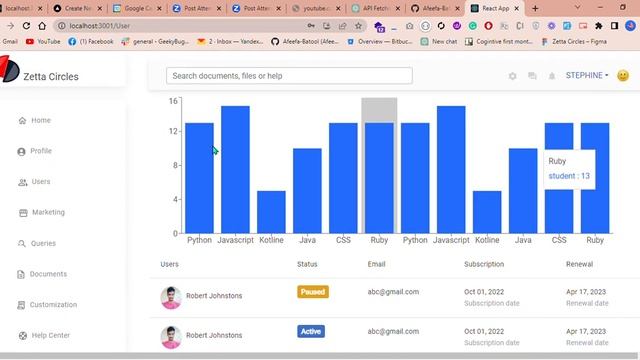Go to Users in sidebar

[34, 182]
